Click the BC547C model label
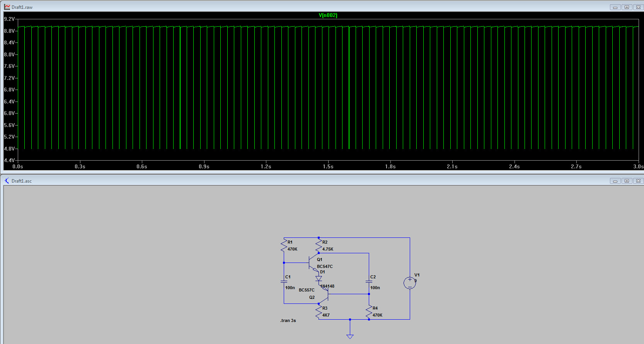The width and height of the screenshot is (644, 344). click(x=325, y=266)
